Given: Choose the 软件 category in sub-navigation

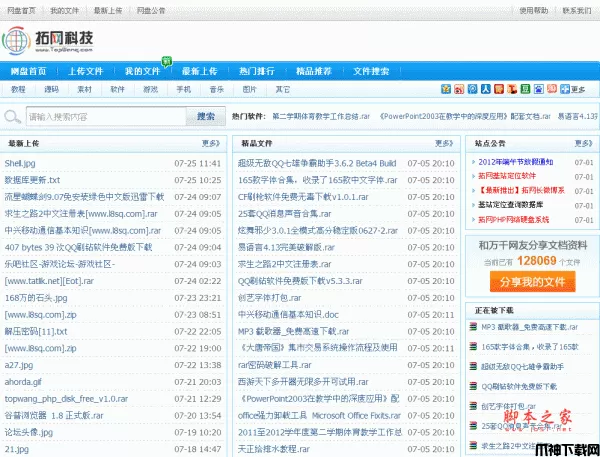Looking at the screenshot, I should click(x=117, y=90).
